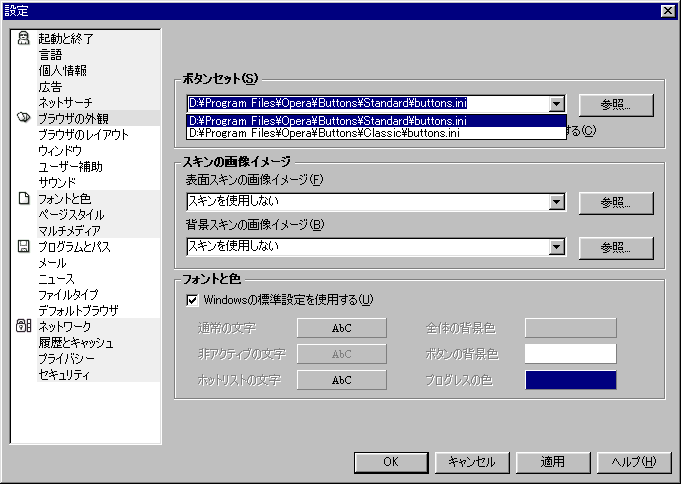Click the hand icon beside ブラウザの外観
This screenshot has height=484, width=681.
pos(23,117)
